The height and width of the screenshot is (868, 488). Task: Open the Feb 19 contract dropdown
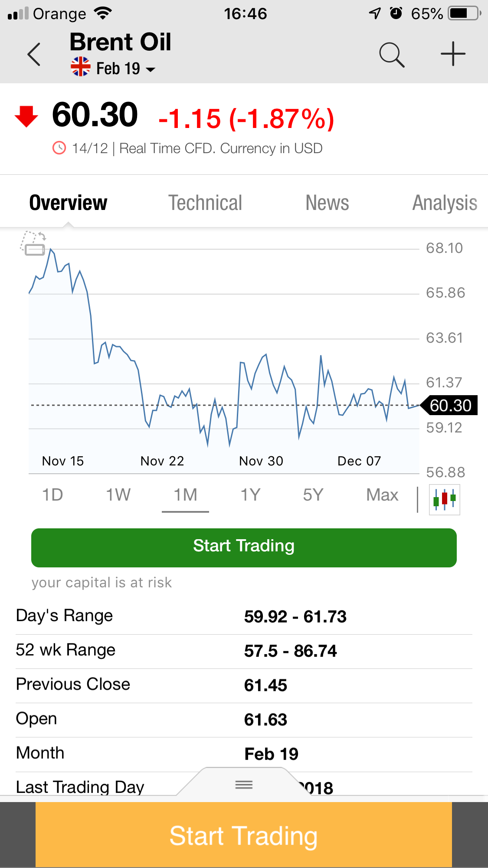click(125, 69)
